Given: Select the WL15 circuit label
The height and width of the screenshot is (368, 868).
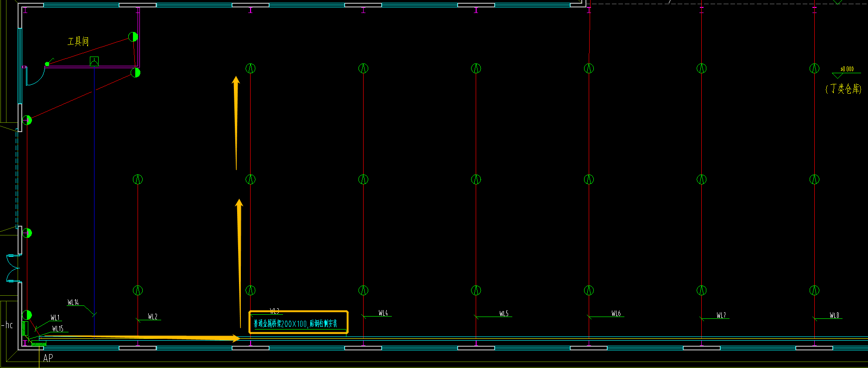Looking at the screenshot, I should coord(57,329).
